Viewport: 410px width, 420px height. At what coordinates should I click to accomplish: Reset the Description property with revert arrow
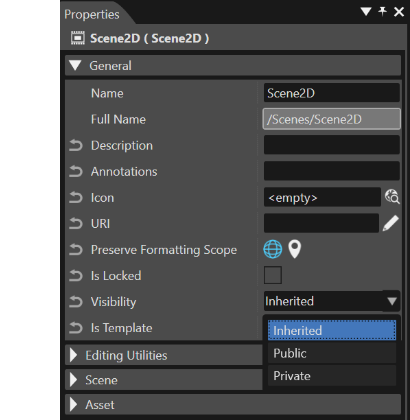tap(76, 146)
